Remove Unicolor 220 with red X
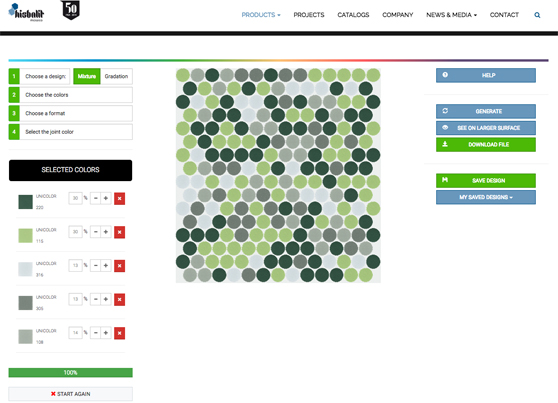Viewport: 558px width, 403px height. (x=120, y=199)
